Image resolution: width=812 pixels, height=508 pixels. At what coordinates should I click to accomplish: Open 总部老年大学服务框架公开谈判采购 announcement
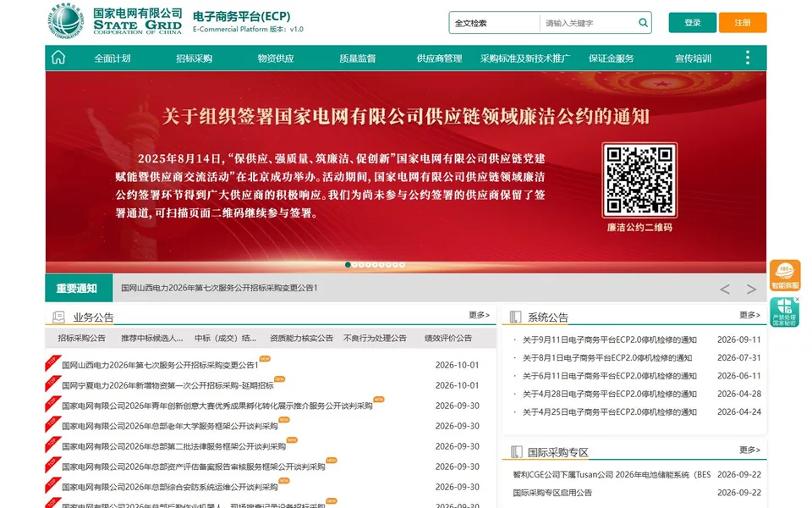pos(170,426)
